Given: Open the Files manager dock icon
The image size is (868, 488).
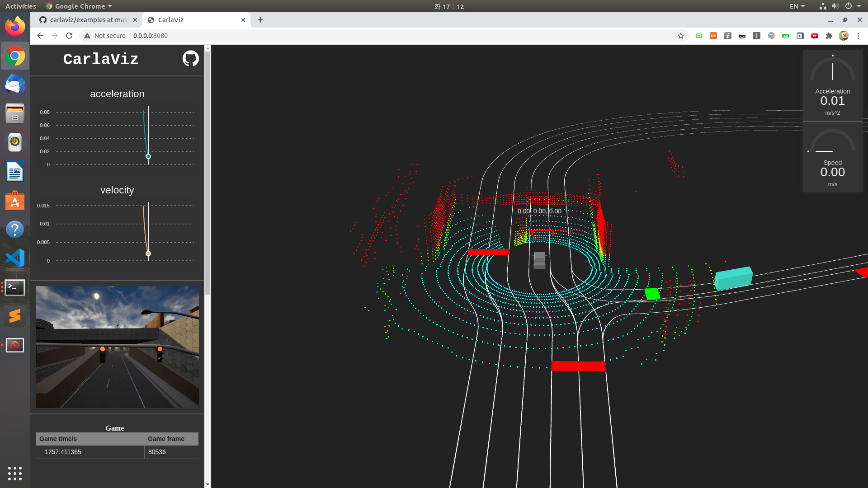Looking at the screenshot, I should 15,113.
